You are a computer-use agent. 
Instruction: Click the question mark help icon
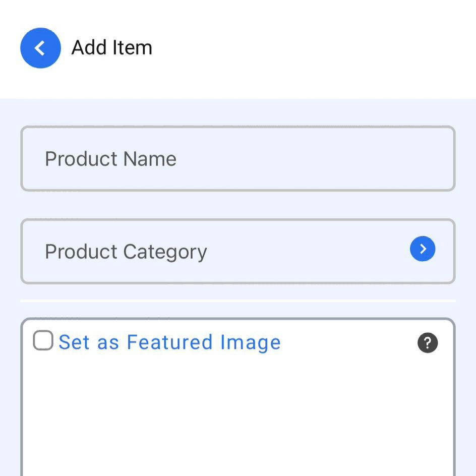428,343
